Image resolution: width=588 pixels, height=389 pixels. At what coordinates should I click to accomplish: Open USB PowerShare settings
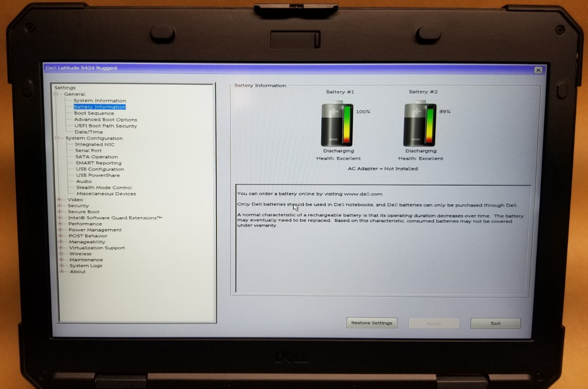(x=98, y=175)
